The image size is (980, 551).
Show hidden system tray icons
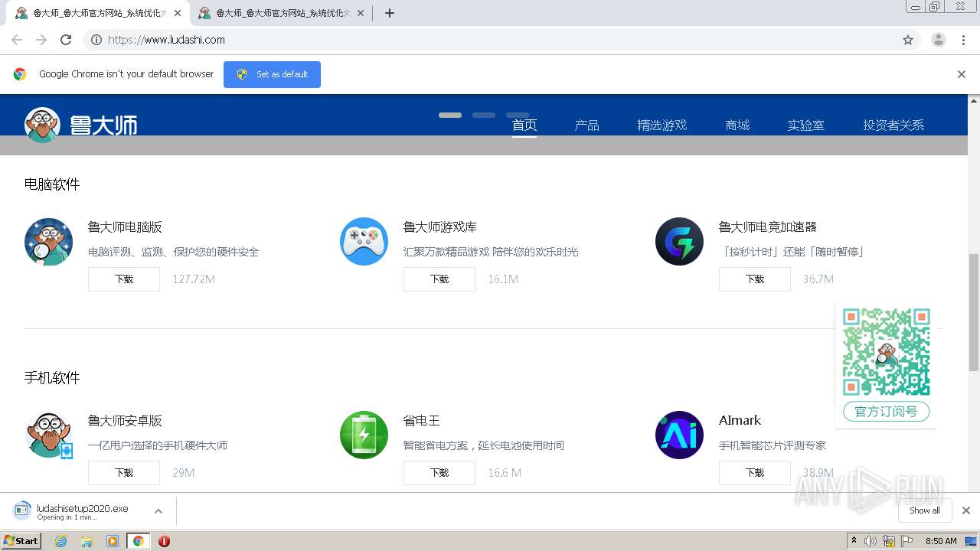854,541
